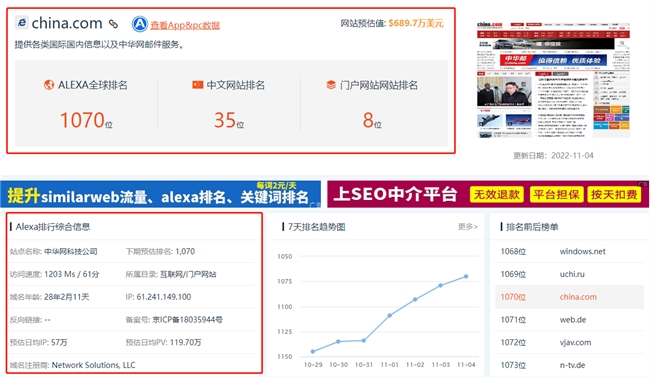Click the 7天排名趋势图 panel heading

pyautogui.click(x=316, y=227)
